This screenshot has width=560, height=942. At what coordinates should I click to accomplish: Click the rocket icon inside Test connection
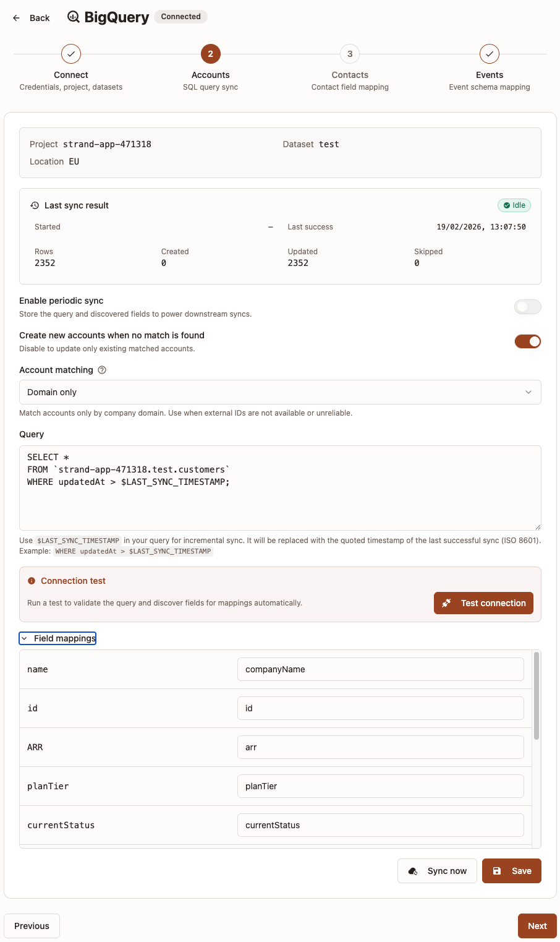click(446, 602)
